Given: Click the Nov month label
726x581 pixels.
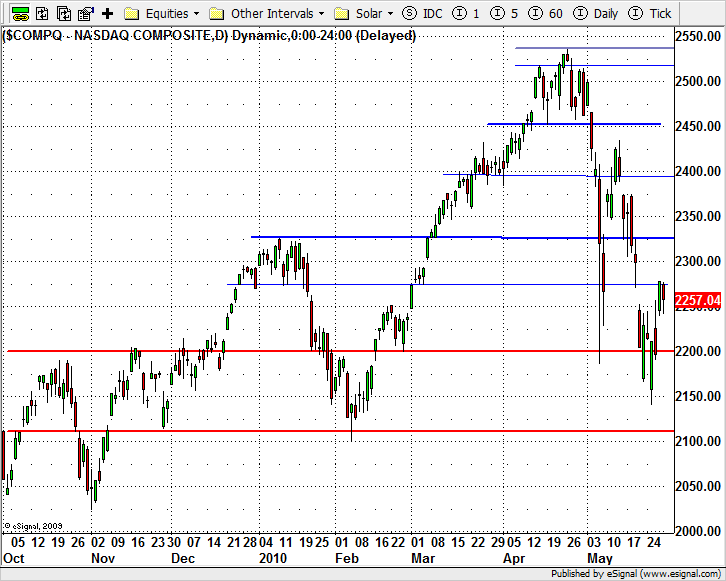Looking at the screenshot, I should pos(103,558).
